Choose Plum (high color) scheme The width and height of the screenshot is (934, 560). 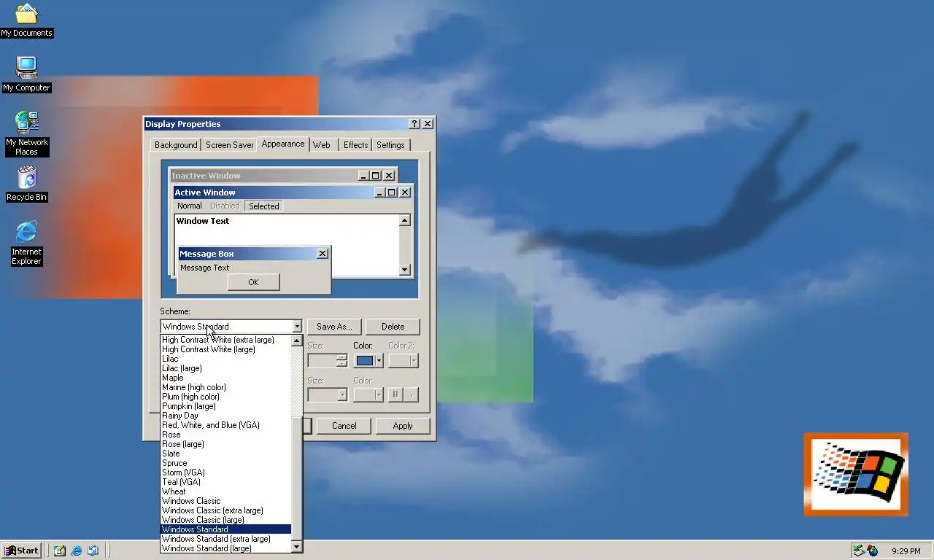[x=226, y=397]
